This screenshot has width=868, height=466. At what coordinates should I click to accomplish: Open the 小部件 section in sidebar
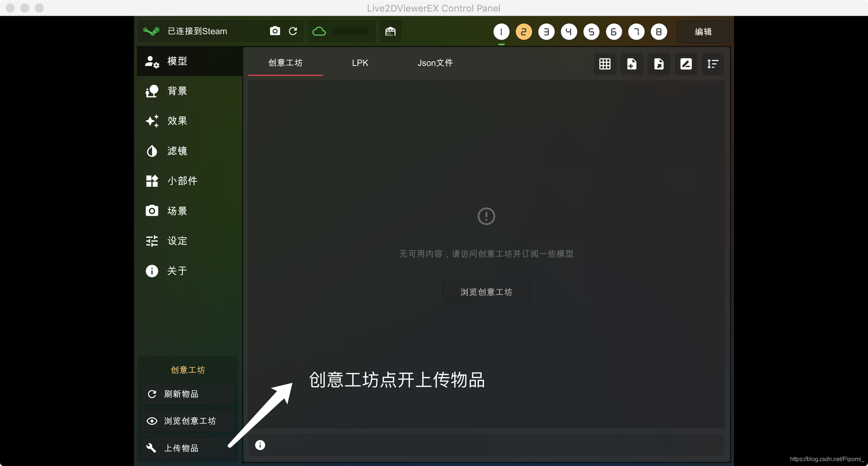point(190,181)
